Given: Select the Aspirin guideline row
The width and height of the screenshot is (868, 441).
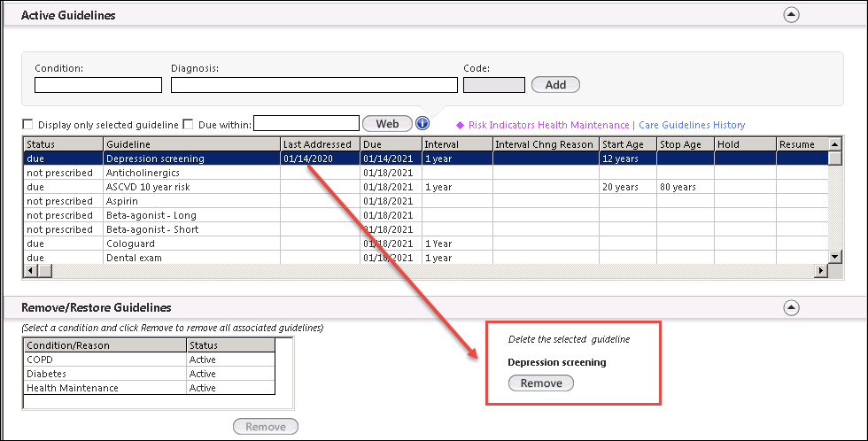Looking at the screenshot, I should pos(426,201).
